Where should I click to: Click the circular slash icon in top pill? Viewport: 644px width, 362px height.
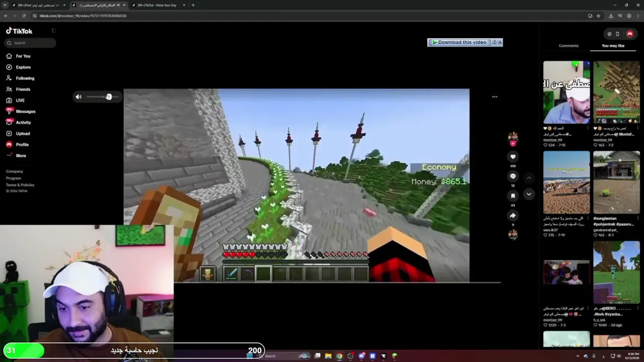tap(609, 34)
